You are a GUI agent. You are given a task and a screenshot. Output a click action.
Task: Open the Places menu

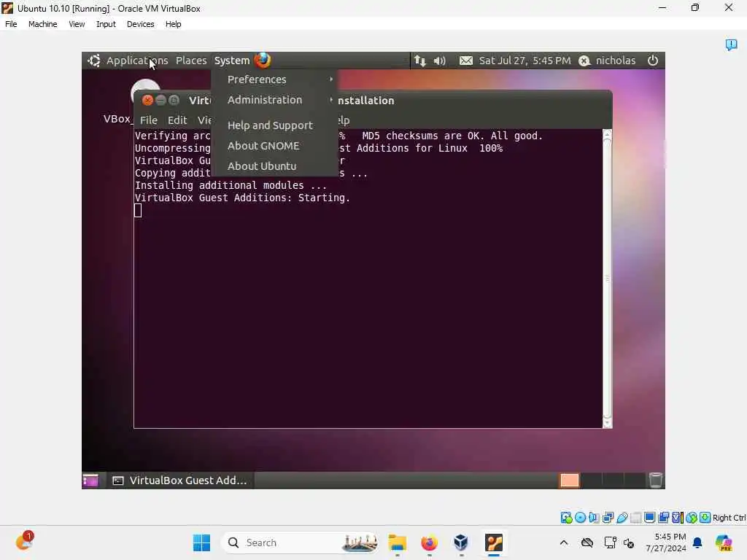pyautogui.click(x=191, y=61)
